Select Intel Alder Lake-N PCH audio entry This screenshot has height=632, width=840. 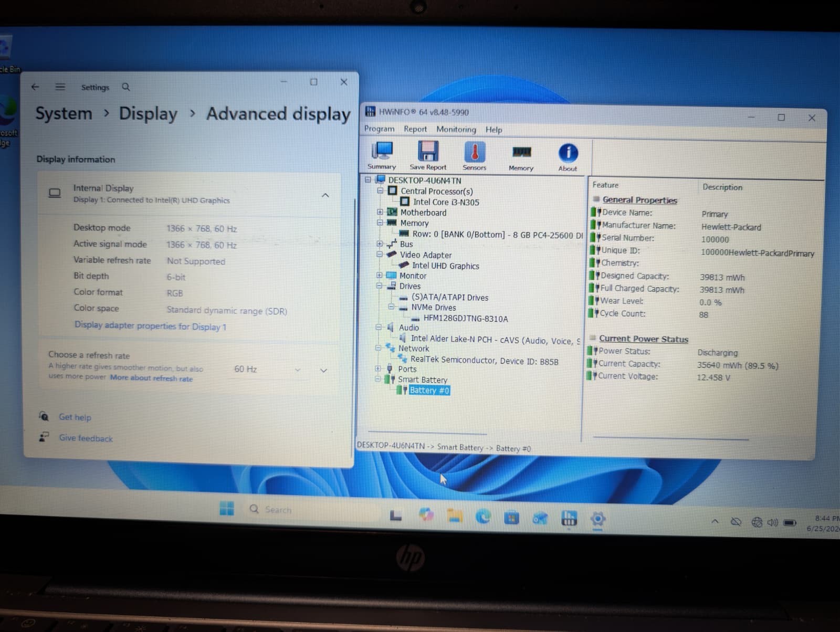tap(495, 340)
